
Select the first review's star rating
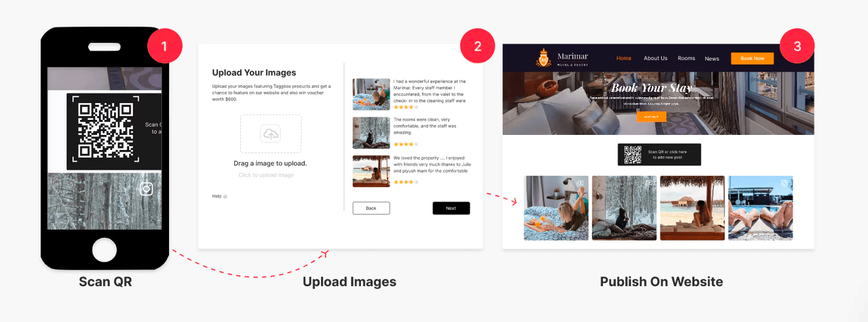[405, 107]
